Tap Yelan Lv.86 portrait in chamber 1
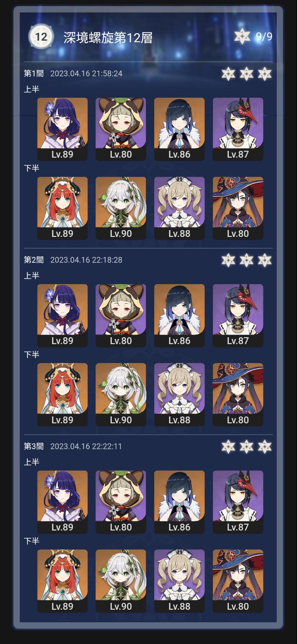Image resolution: width=297 pixels, height=644 pixels. pyautogui.click(x=179, y=129)
